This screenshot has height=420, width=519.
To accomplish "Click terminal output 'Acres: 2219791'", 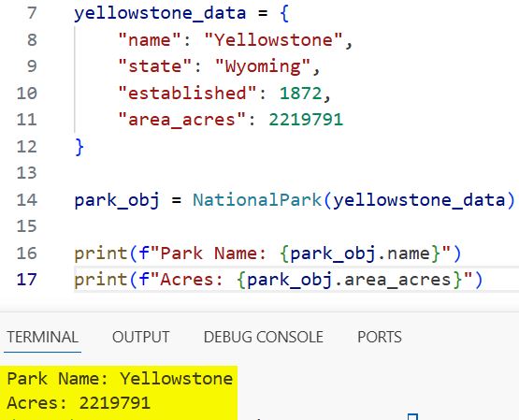I will pos(79,403).
